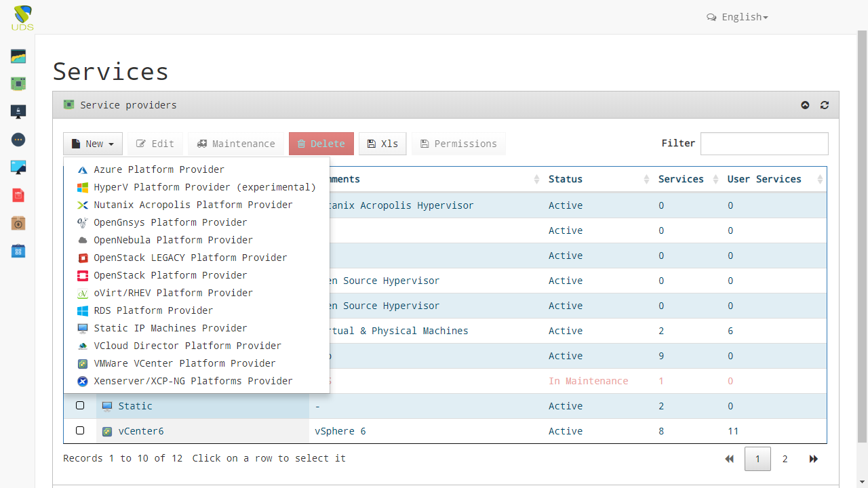This screenshot has width=868, height=488.
Task: Pick Xenserver/XCP-NG Platforms Provider option
Action: (x=193, y=381)
